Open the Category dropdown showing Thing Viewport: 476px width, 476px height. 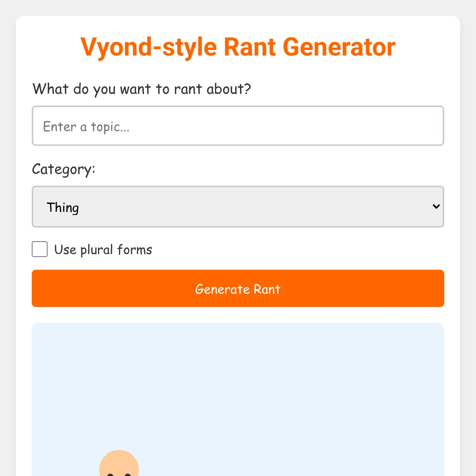(x=237, y=207)
